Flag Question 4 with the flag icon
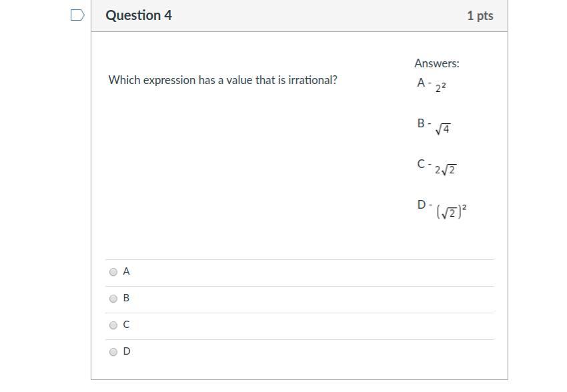 click(77, 15)
